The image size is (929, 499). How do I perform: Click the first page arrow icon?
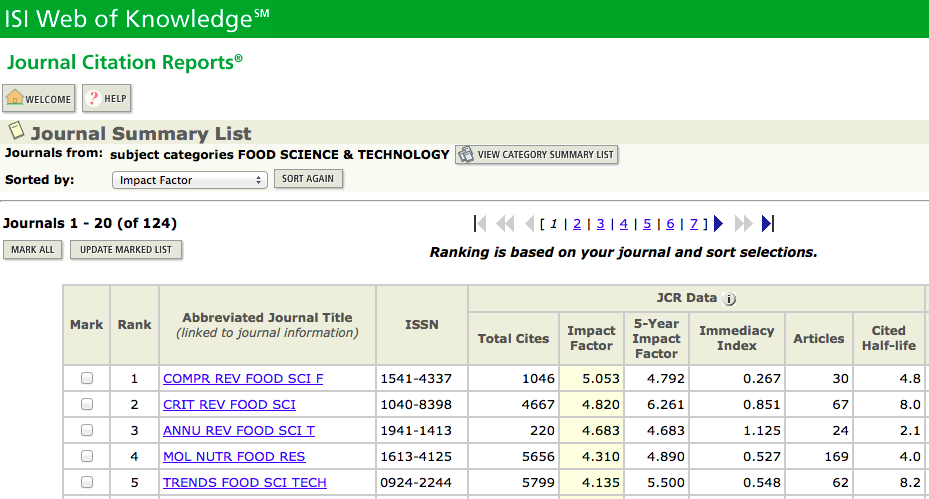tap(480, 224)
